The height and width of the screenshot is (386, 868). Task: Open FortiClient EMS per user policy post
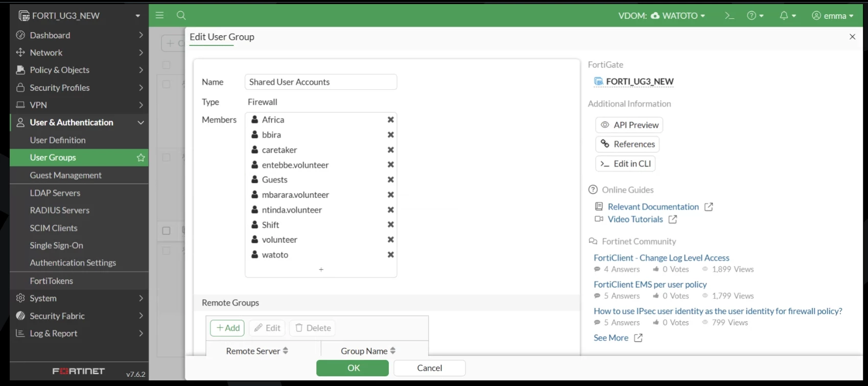tap(650, 284)
